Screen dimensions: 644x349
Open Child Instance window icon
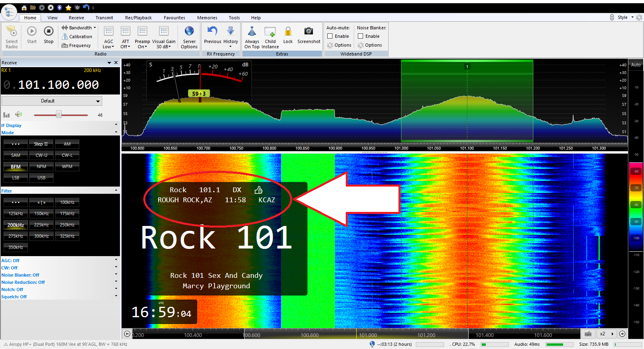[x=270, y=32]
